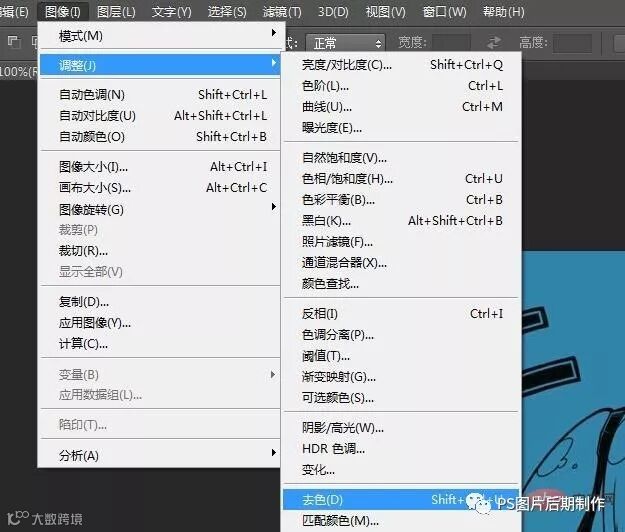Image resolution: width=625 pixels, height=532 pixels.
Task: Open 亮度/对比度(C) adjustment
Action: 401,65
